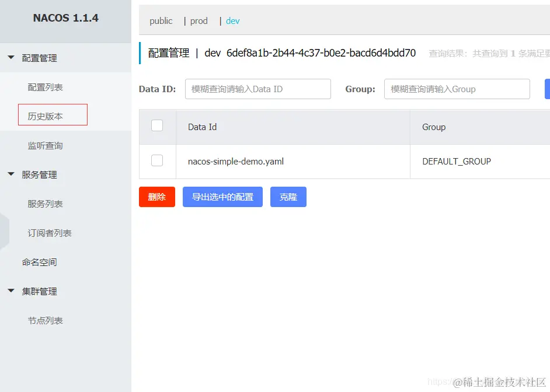Switch to the prod namespace tab

(x=199, y=21)
